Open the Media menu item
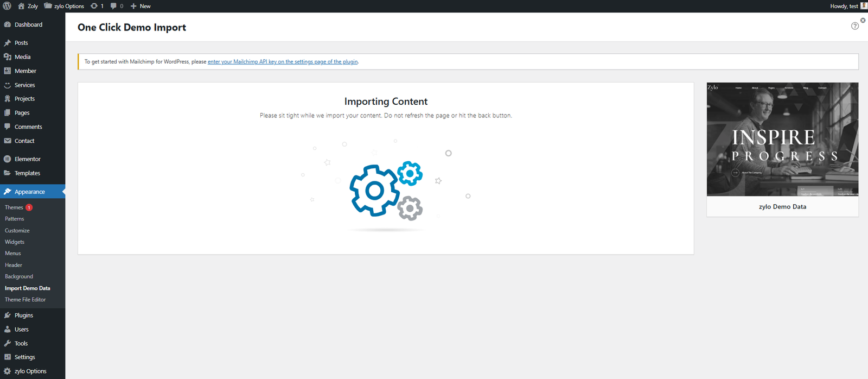 click(x=22, y=57)
